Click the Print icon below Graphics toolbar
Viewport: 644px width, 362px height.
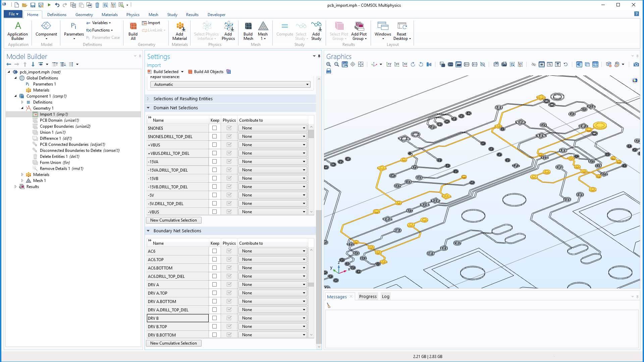pos(329,71)
